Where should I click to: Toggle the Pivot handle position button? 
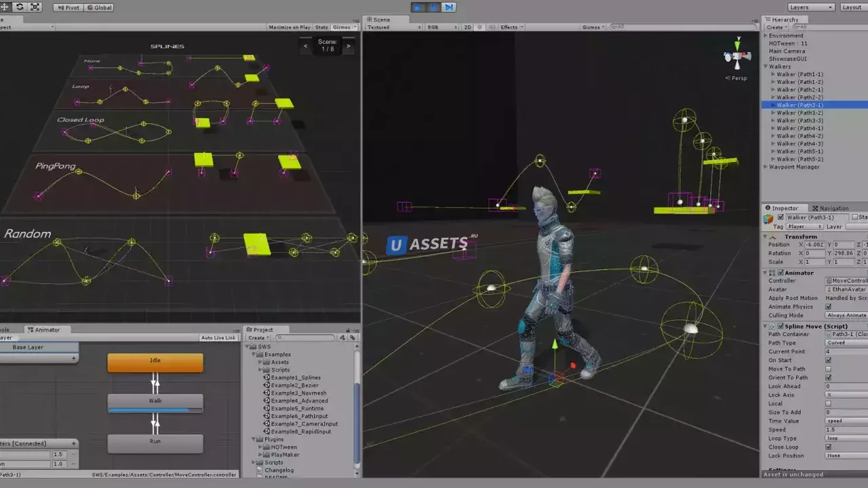pyautogui.click(x=67, y=7)
